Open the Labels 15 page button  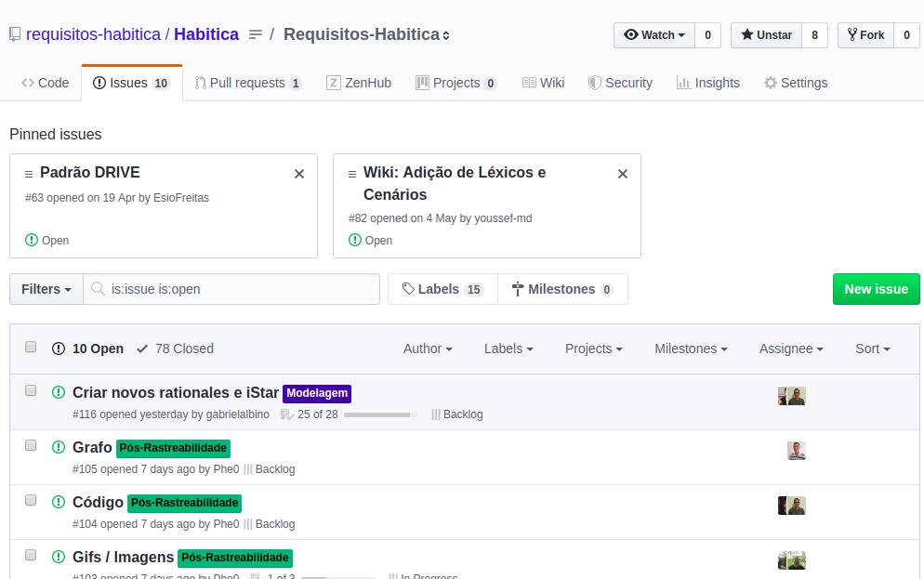(442, 289)
